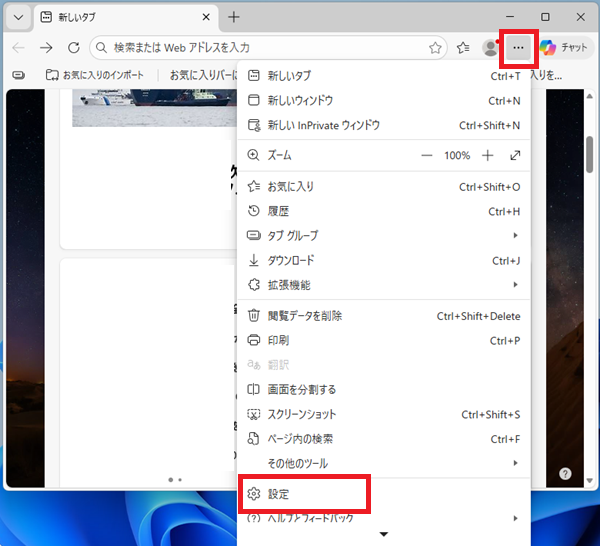Click the zoom in plus icon
This screenshot has width=600, height=546.
pos(488,156)
